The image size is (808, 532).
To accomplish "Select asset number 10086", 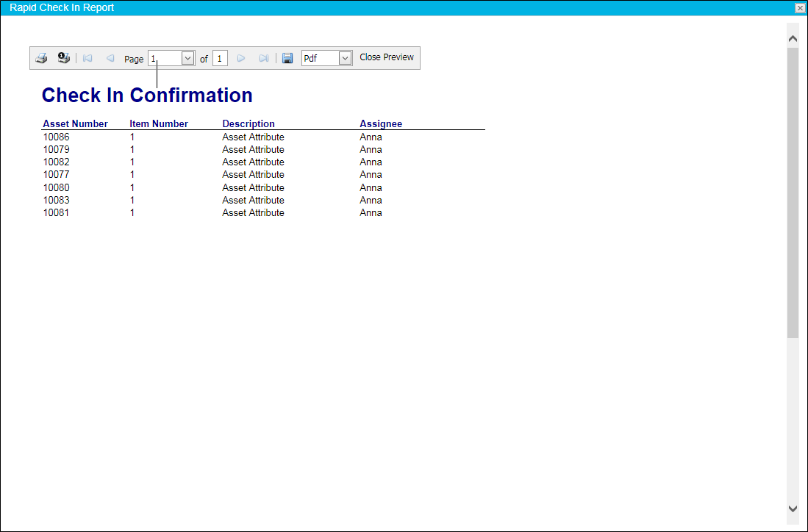I will (56, 137).
